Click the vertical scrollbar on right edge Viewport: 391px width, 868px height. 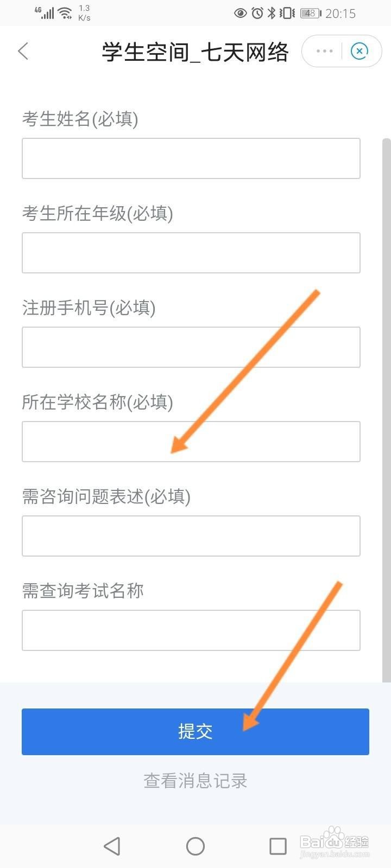tap(386, 407)
